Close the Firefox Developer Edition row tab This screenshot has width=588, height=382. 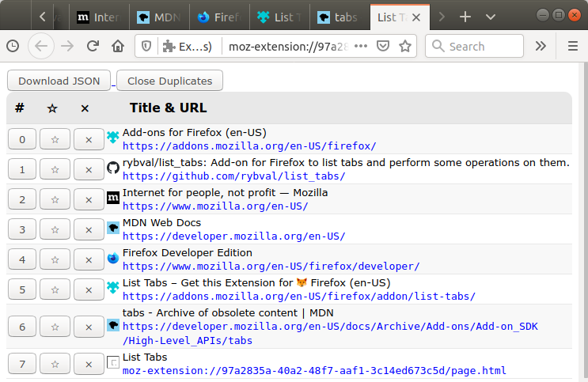(89, 259)
